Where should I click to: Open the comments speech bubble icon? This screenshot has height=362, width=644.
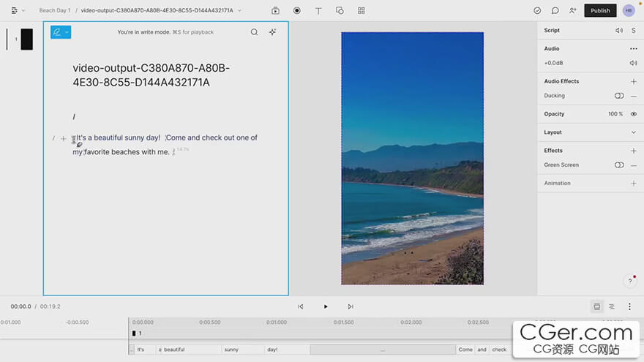click(x=555, y=11)
